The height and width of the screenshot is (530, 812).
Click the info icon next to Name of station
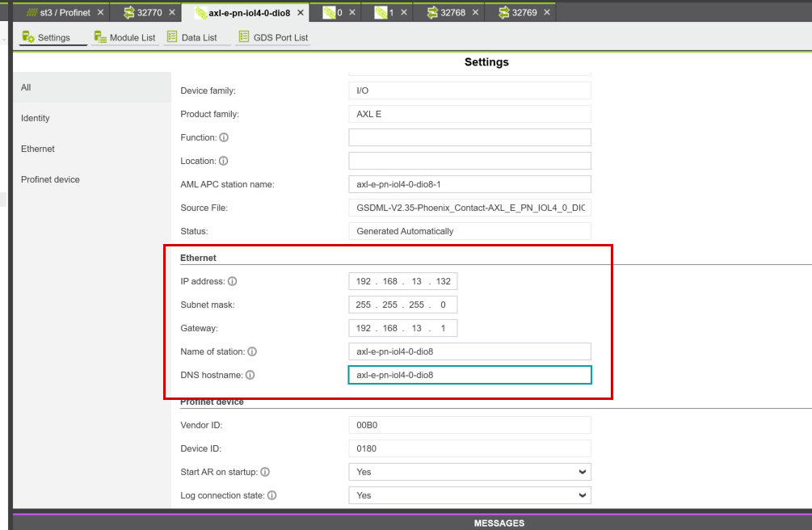click(252, 352)
